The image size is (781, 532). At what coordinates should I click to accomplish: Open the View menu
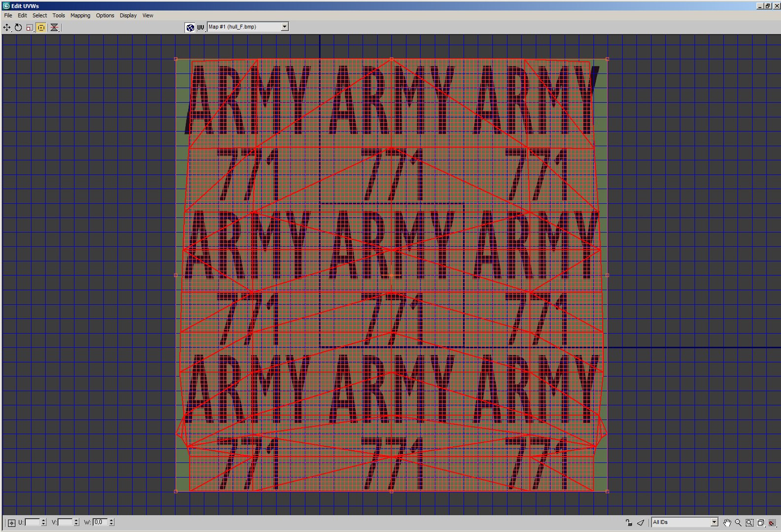148,15
